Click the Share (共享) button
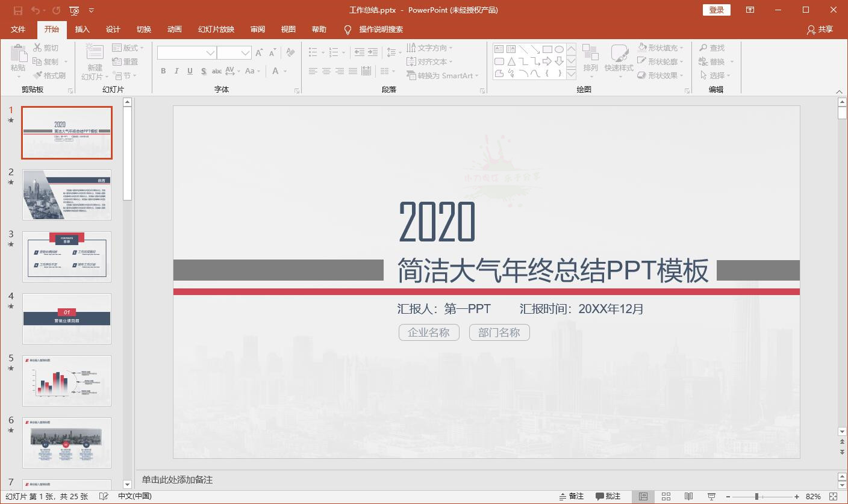 tap(820, 30)
